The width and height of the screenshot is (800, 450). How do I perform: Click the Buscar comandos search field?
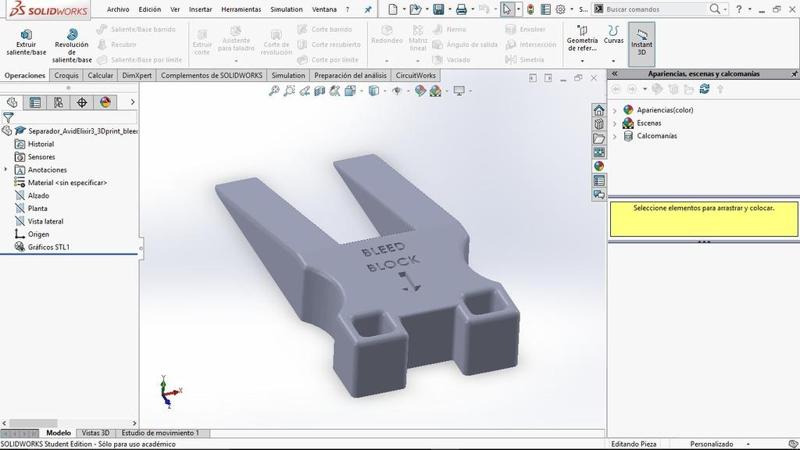coord(655,9)
